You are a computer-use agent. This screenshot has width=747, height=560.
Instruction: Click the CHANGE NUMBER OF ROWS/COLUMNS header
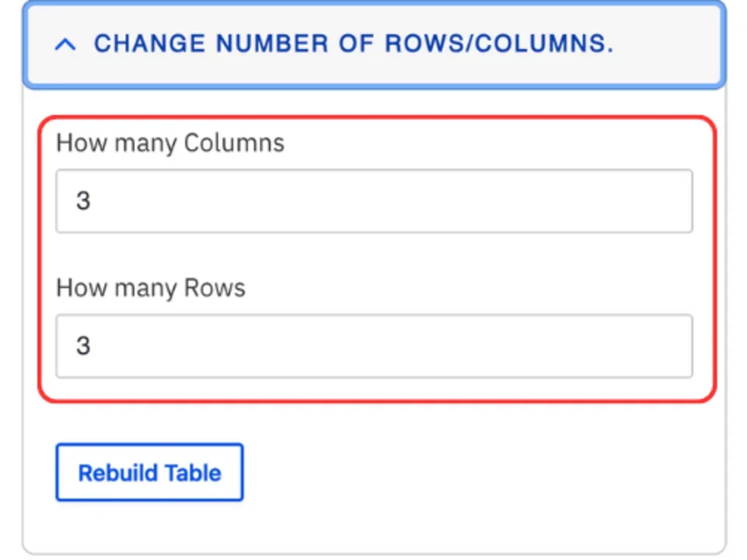(352, 44)
